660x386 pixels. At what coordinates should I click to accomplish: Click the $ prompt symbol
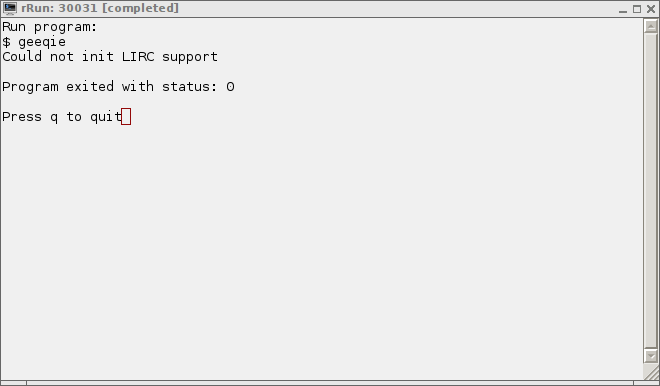point(6,42)
